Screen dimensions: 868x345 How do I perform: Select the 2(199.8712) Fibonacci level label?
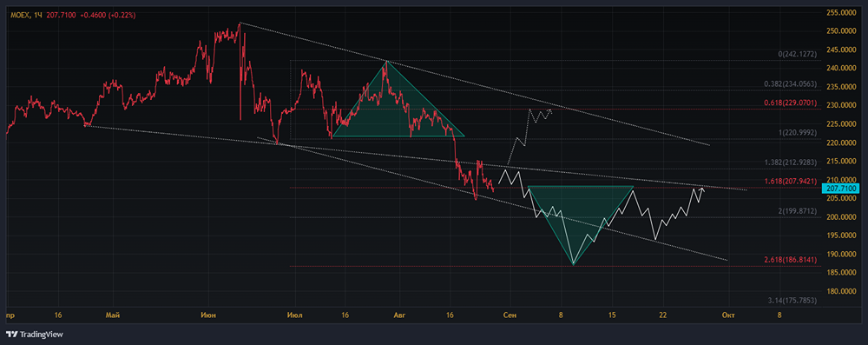797,211
